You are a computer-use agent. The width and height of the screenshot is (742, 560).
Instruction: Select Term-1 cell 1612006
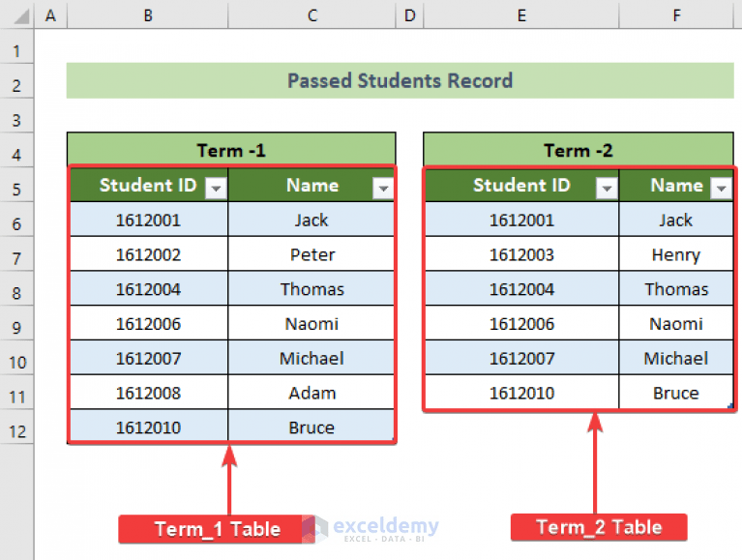(149, 323)
